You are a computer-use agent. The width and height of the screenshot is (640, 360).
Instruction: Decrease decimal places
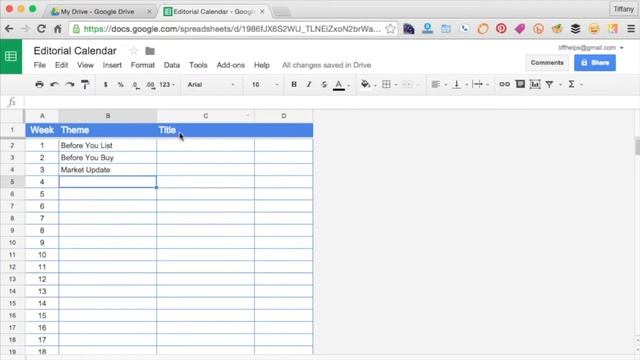click(135, 84)
